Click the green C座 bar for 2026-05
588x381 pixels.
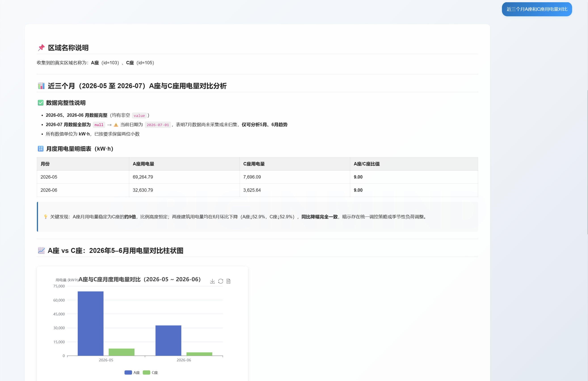(x=122, y=352)
